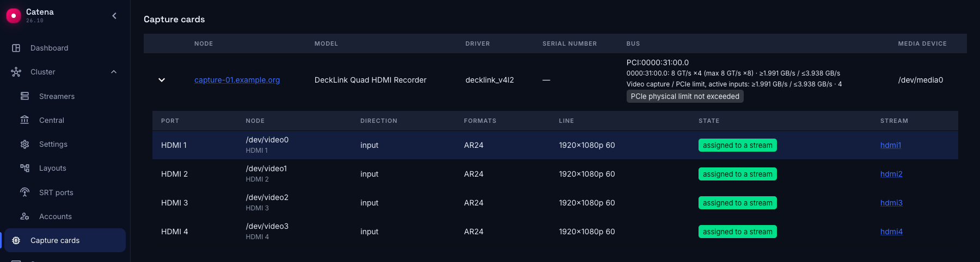Click the Accounts user icon
Viewport: 980px width, 262px height.
24,216
